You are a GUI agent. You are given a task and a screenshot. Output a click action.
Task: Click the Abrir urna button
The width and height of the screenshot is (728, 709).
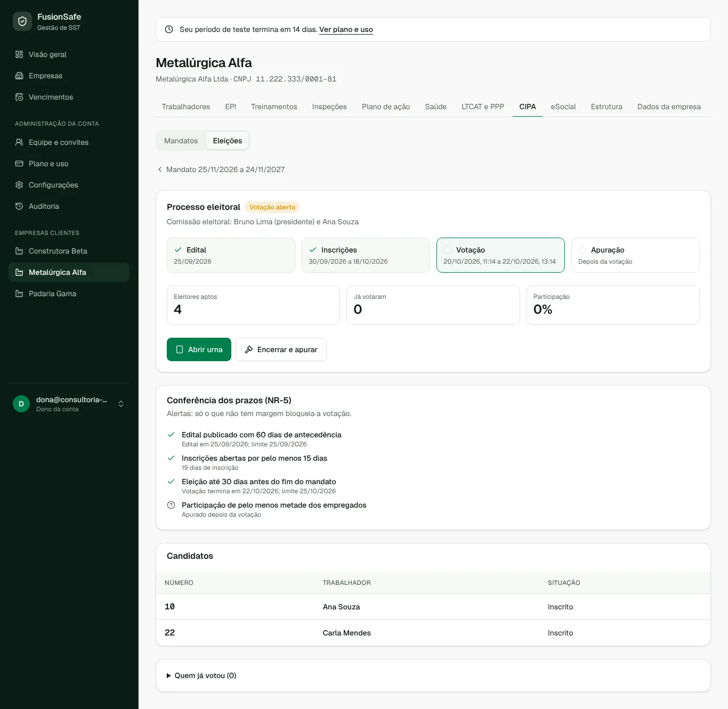click(199, 349)
